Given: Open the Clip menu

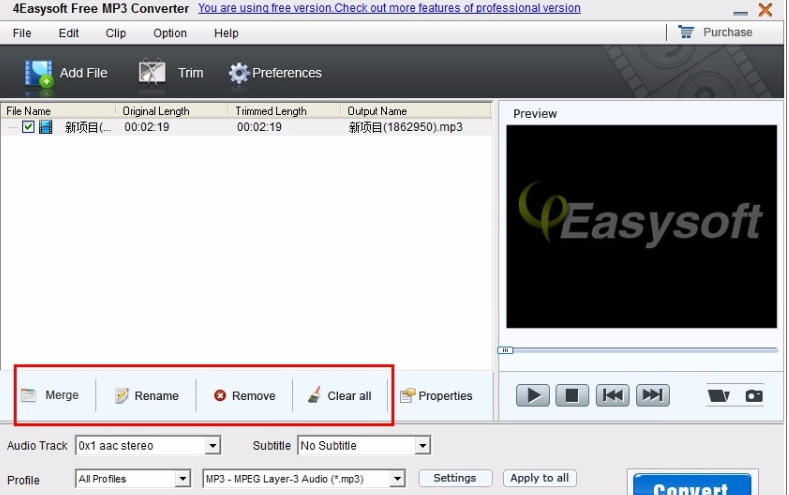Looking at the screenshot, I should coord(116,33).
